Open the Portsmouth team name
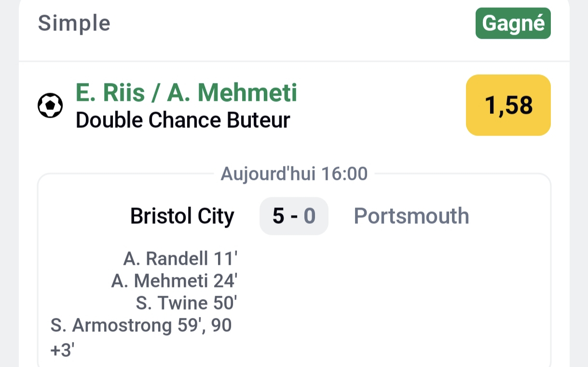This screenshot has height=367, width=588. (x=411, y=216)
